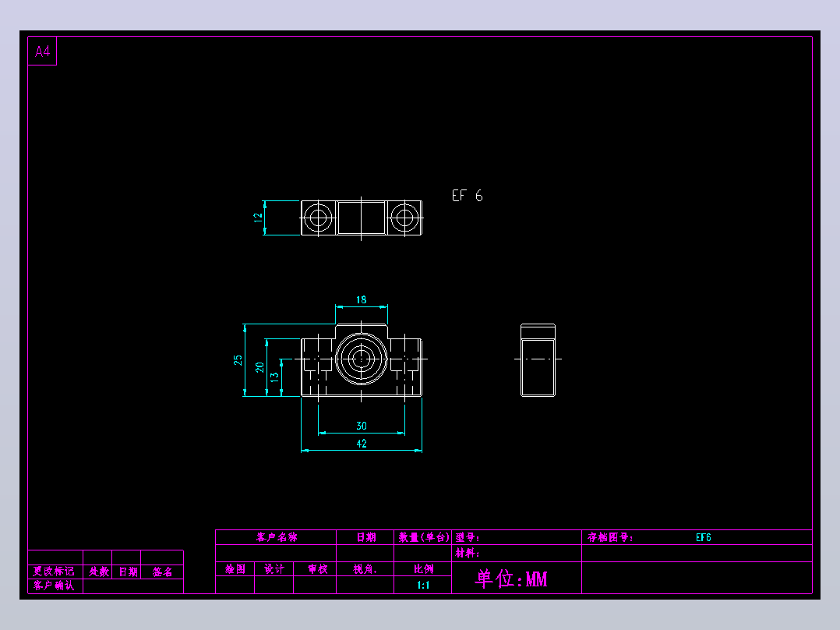Image resolution: width=840 pixels, height=630 pixels.
Task: Click the right mounting hole in top view
Action: [x=404, y=218]
